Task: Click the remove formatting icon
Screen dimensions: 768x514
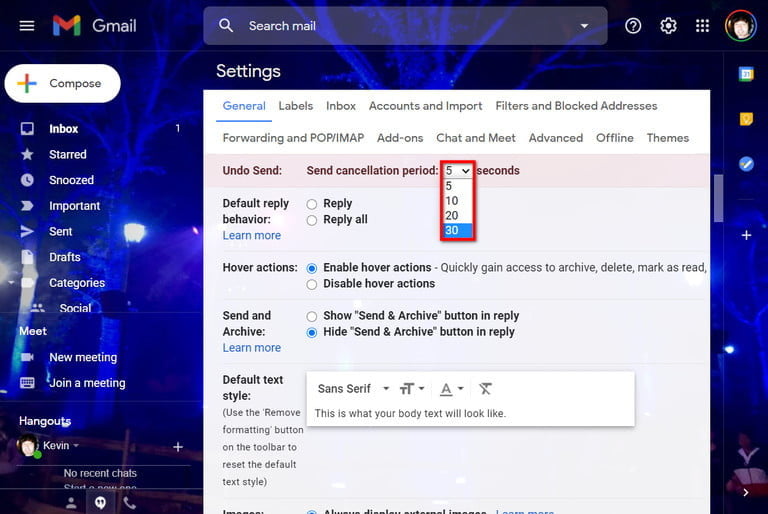Action: (x=485, y=389)
